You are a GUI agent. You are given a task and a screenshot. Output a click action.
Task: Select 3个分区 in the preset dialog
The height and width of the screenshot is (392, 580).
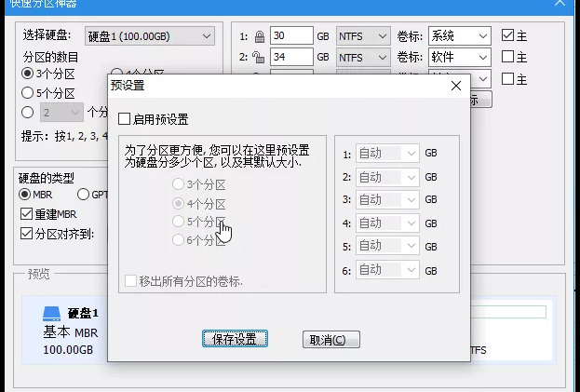[179, 184]
